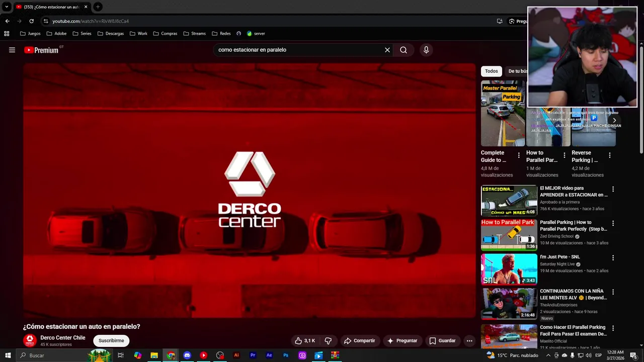This screenshot has height=362, width=644.
Task: Open Adobe After Effects from the taskbar
Action: (269, 355)
